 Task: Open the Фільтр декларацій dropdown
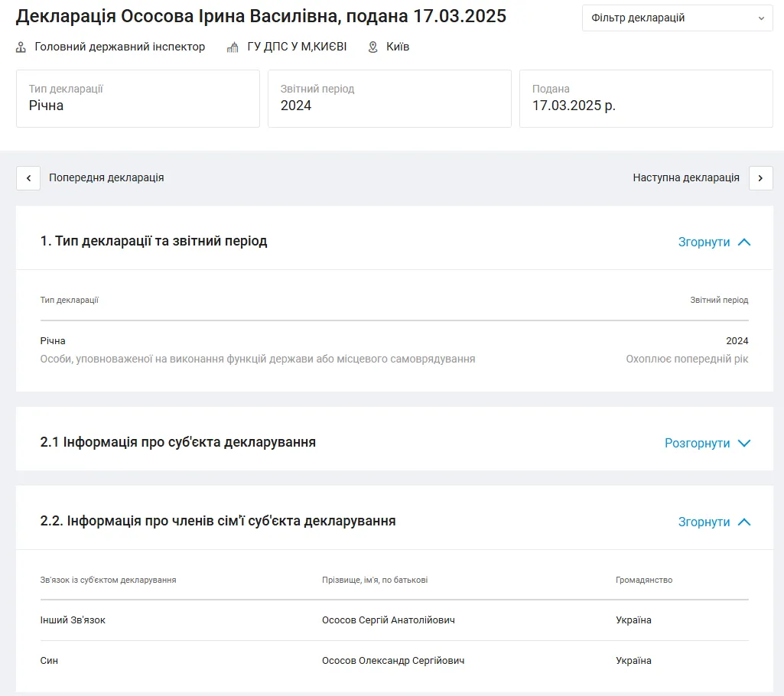click(678, 18)
